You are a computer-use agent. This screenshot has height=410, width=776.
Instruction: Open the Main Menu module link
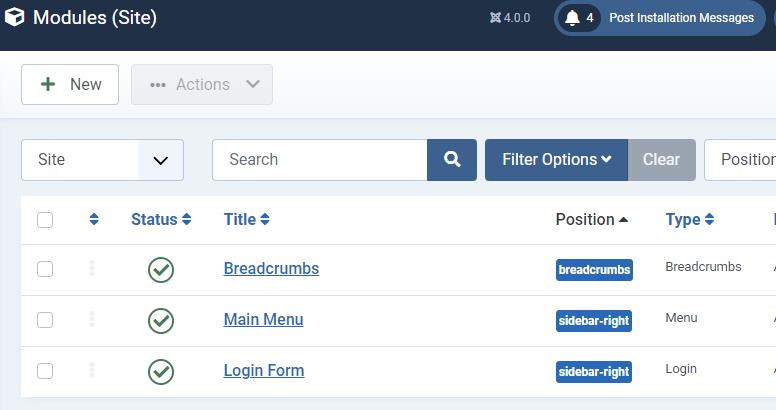(x=263, y=319)
